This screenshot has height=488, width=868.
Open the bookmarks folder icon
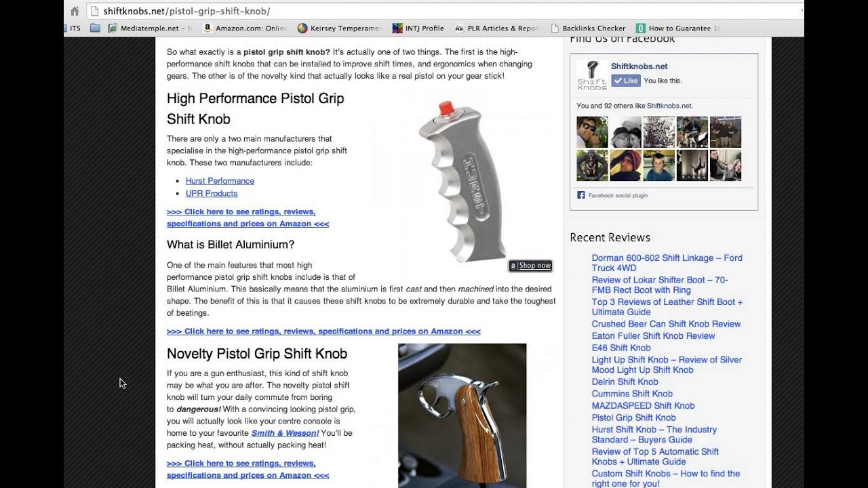95,28
